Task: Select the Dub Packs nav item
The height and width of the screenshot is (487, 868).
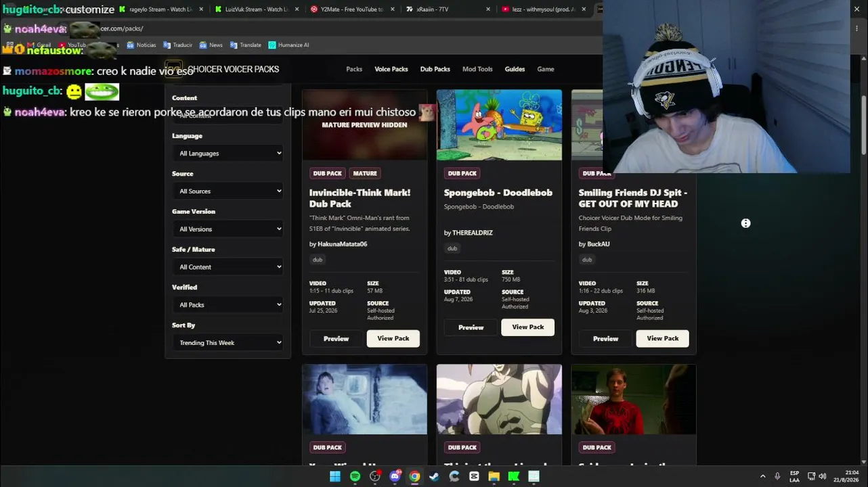Action: point(435,69)
